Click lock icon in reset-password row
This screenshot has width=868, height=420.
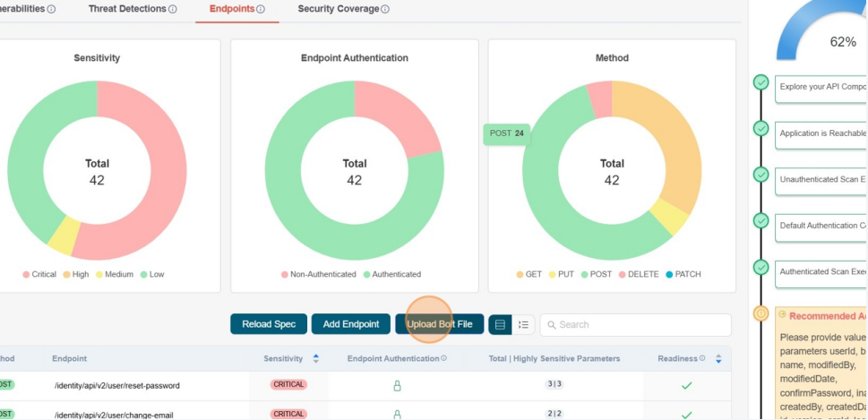point(397,386)
